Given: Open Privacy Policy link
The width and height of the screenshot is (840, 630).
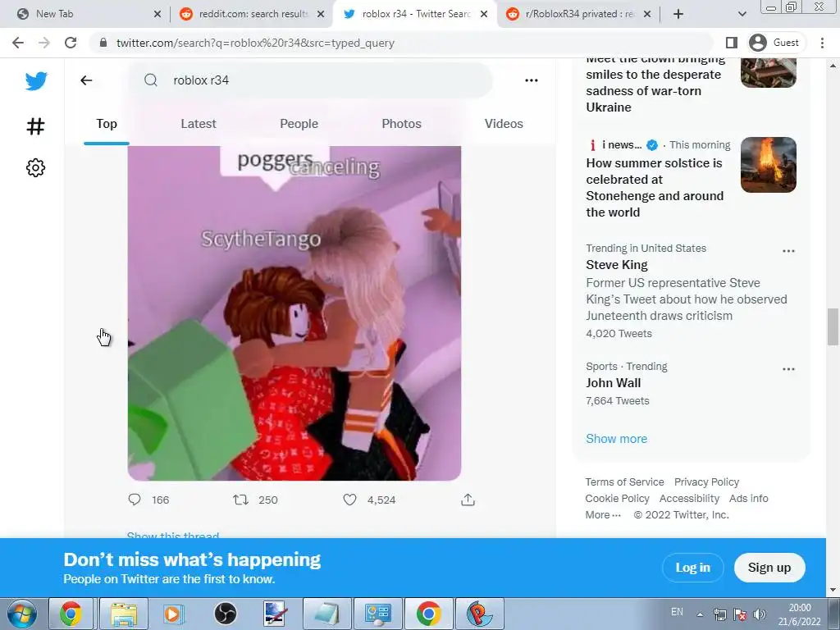Looking at the screenshot, I should pyautogui.click(x=706, y=482).
